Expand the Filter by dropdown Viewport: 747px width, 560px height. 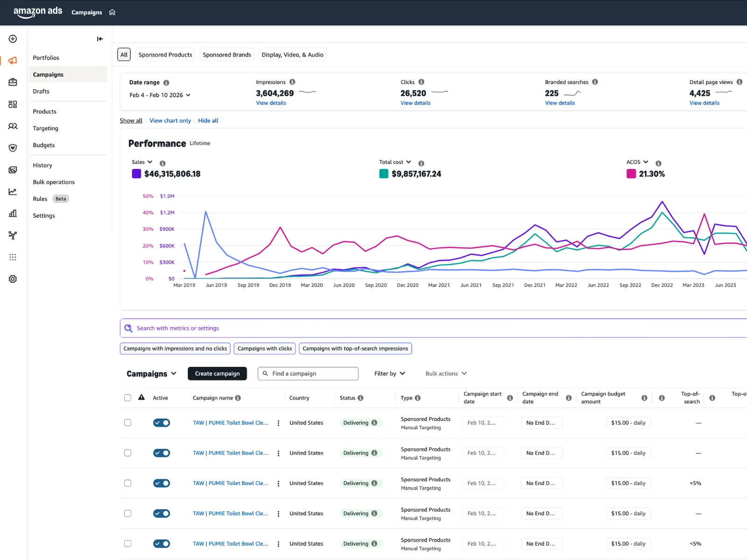[x=389, y=374]
